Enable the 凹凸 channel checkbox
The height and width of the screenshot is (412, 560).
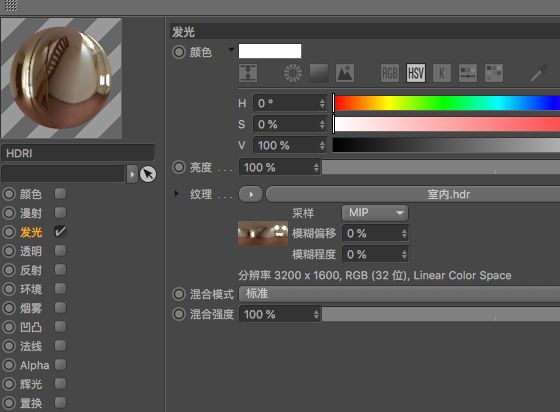pyautogui.click(x=60, y=327)
